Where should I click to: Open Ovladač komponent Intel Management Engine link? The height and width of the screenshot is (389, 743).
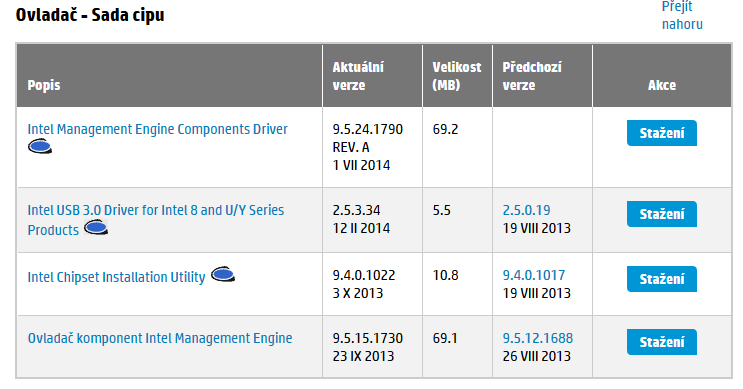(160, 338)
